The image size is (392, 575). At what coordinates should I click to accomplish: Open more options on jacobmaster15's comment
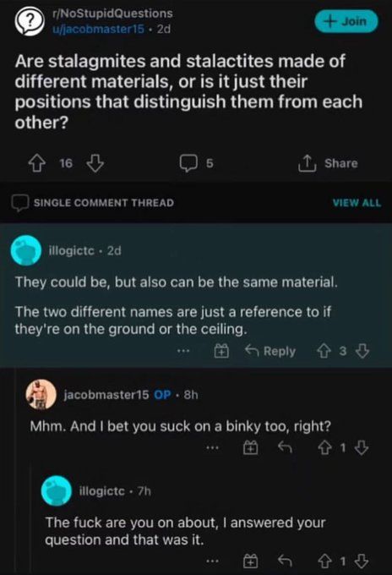point(213,448)
